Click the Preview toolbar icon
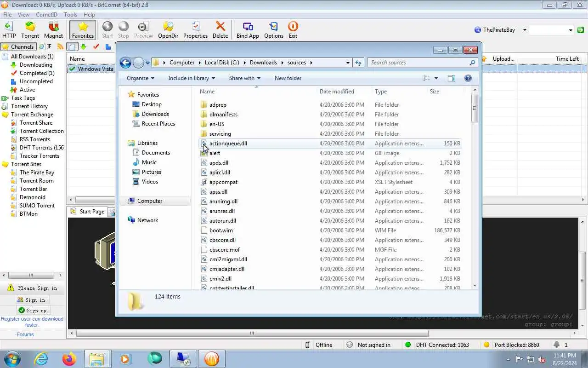The height and width of the screenshot is (368, 588). 143,30
